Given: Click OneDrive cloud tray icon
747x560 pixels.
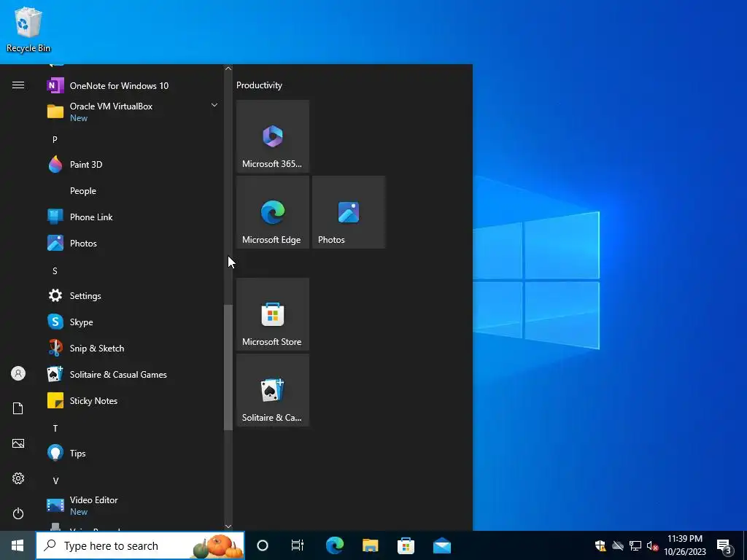Looking at the screenshot, I should [x=618, y=545].
